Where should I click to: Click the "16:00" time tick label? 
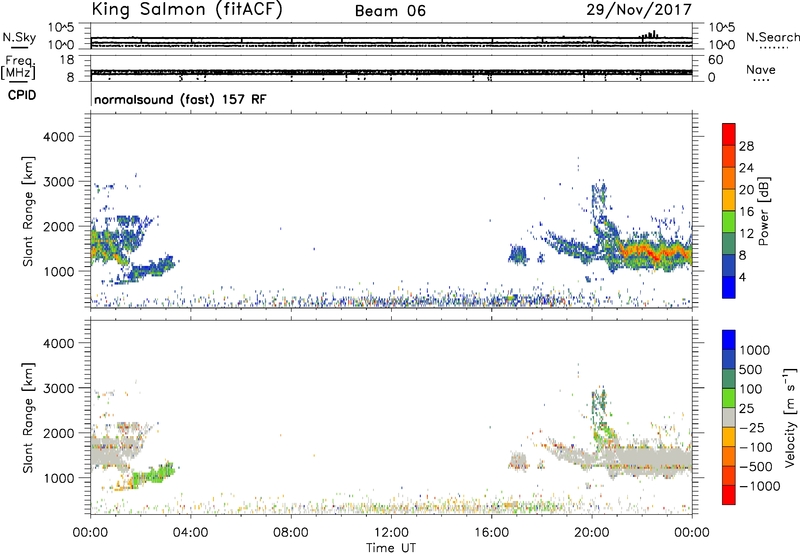(x=491, y=533)
